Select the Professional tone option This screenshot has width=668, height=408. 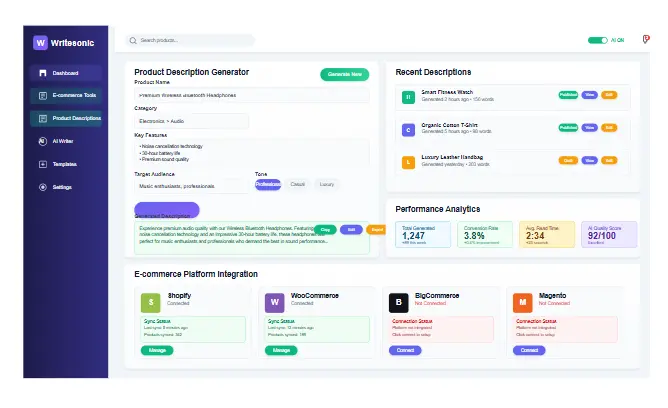click(268, 184)
